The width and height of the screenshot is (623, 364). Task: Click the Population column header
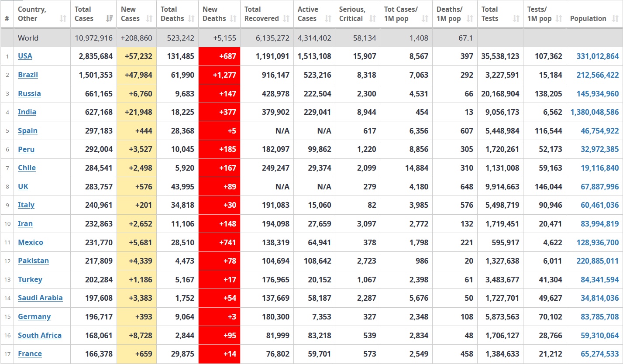click(588, 19)
